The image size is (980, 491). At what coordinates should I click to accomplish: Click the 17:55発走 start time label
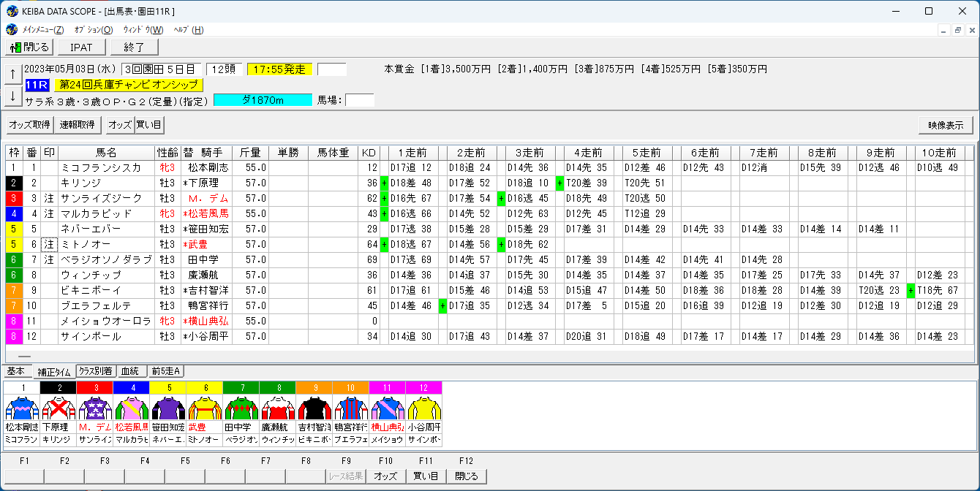(x=279, y=69)
